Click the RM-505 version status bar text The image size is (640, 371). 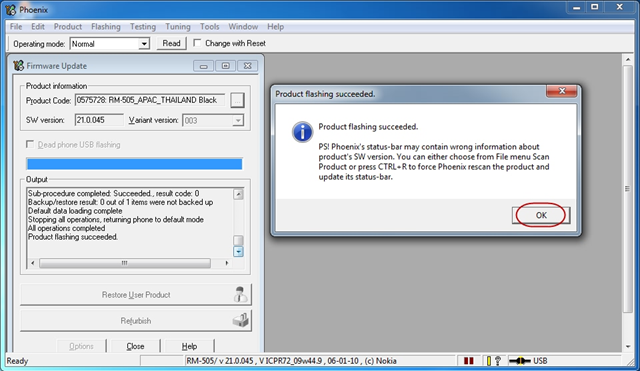pyautogui.click(x=291, y=361)
